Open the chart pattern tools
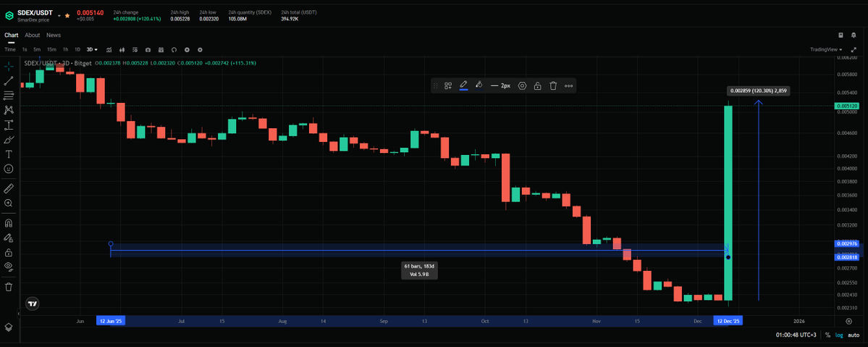Image resolution: width=868 pixels, height=347 pixels. point(8,110)
